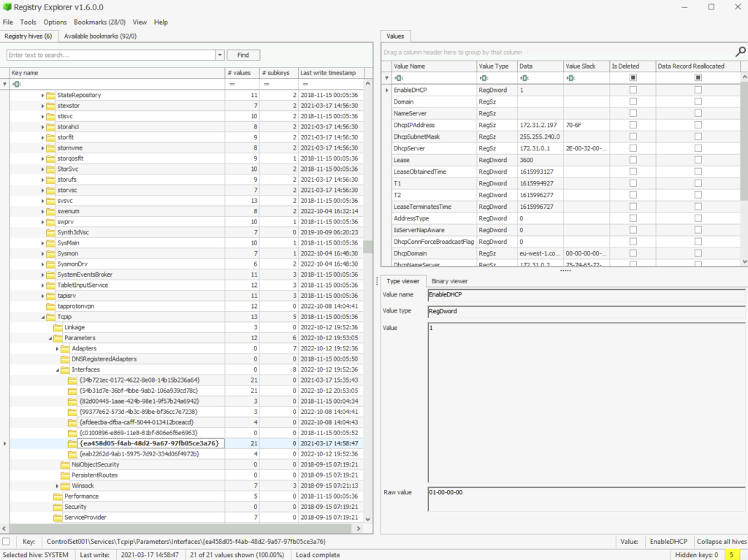Open the Bookmarks (28/0) menu
The image size is (748, 560).
coord(99,22)
